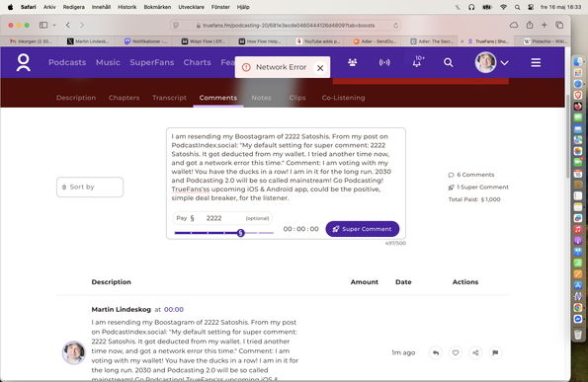
Task: Open the Martin Lindeskog author name
Action: coord(122,309)
